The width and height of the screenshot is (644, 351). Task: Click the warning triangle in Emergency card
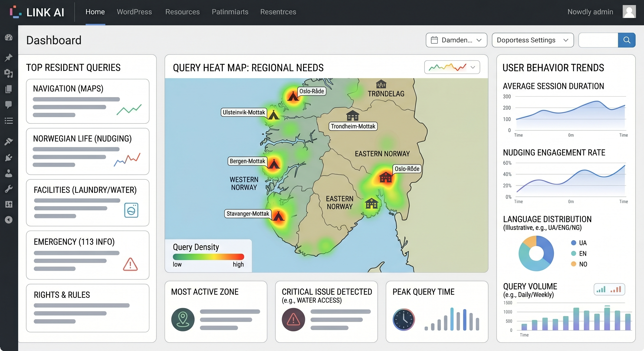click(130, 264)
